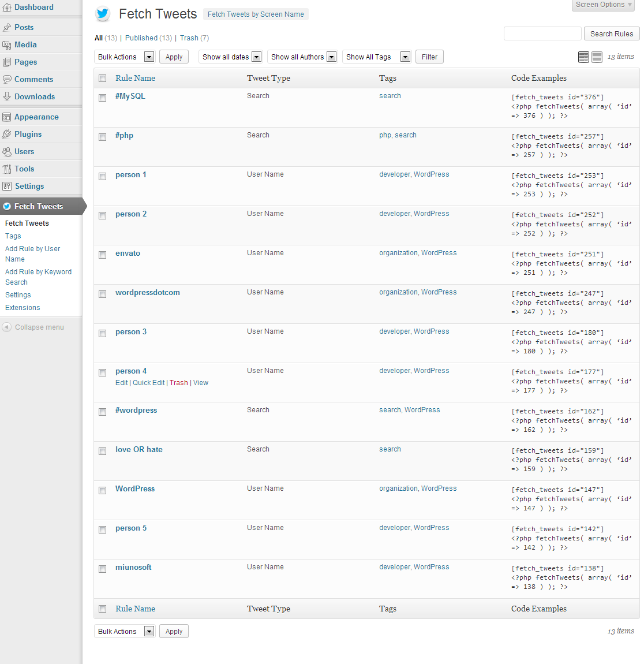
Task: Open the Show All Tags dropdown
Action: click(377, 57)
